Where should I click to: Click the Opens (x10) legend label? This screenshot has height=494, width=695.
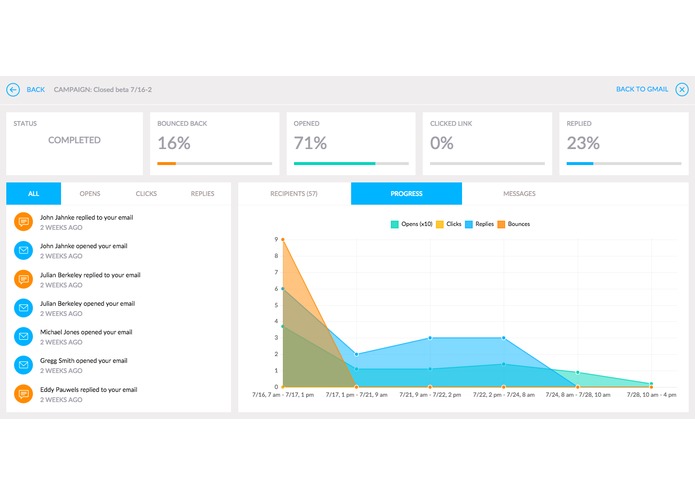pos(417,224)
